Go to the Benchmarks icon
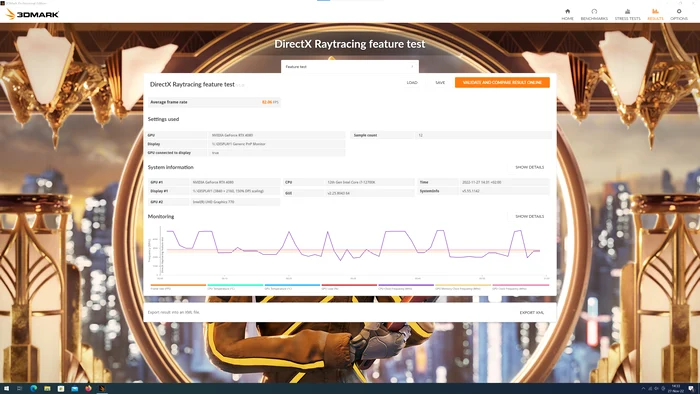The height and width of the screenshot is (394, 700). tap(594, 14)
